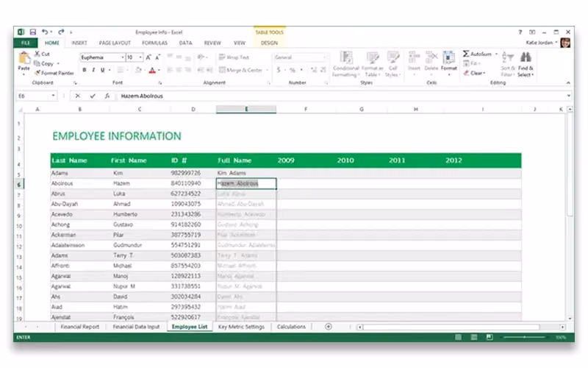Toggle italic formatting

(93, 70)
